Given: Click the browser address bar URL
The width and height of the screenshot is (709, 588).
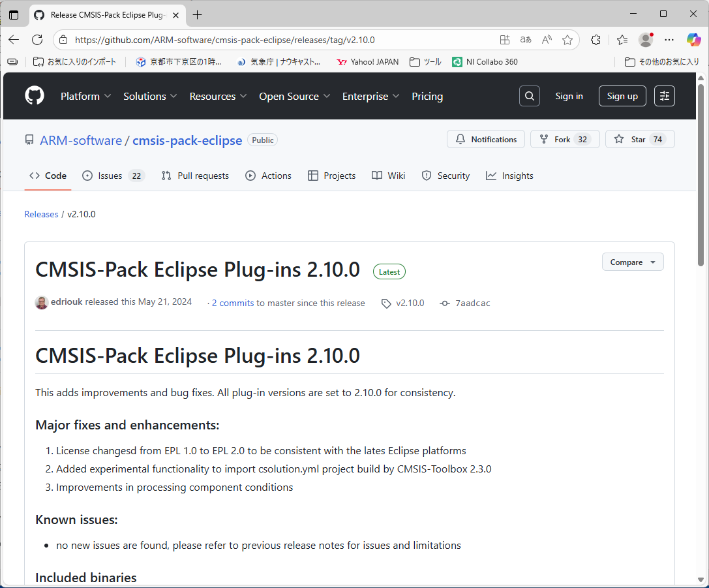Looking at the screenshot, I should pyautogui.click(x=225, y=40).
